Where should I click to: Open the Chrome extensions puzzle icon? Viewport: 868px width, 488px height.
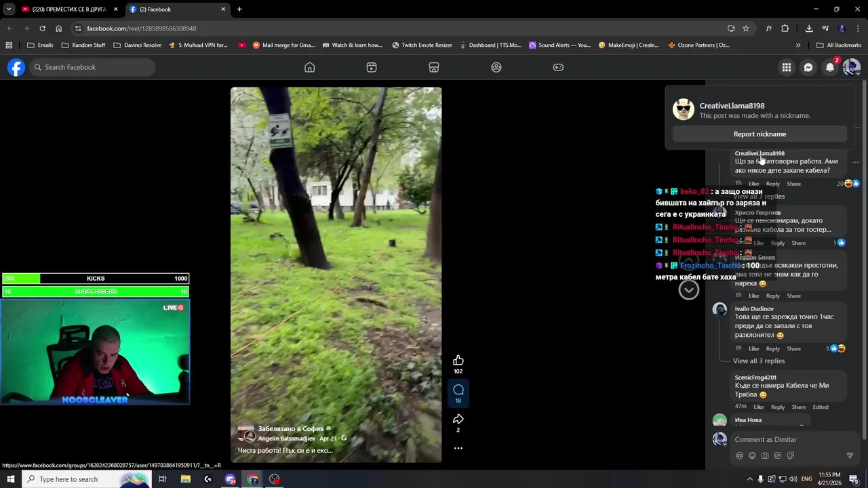pos(785,28)
